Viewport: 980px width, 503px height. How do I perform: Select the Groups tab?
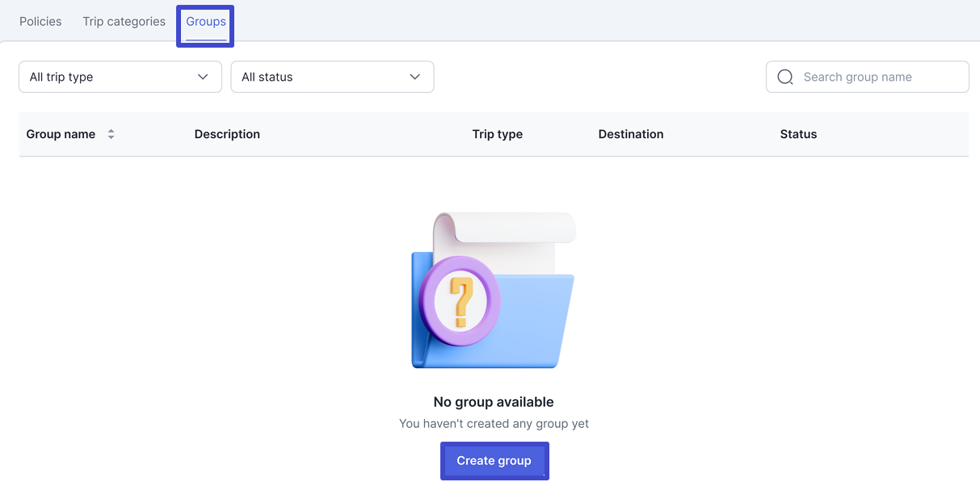click(206, 22)
